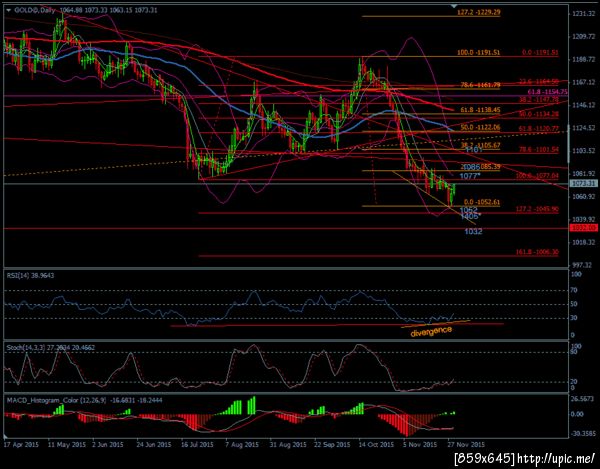The width and height of the screenshot is (600, 469).
Task: Click the 31 Aug 2015 date label
Action: pyautogui.click(x=288, y=445)
